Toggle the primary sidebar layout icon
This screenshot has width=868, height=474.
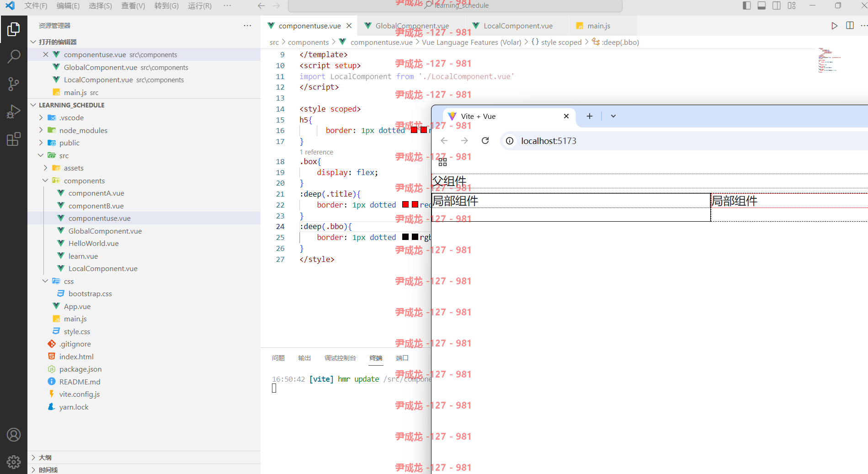pos(747,5)
